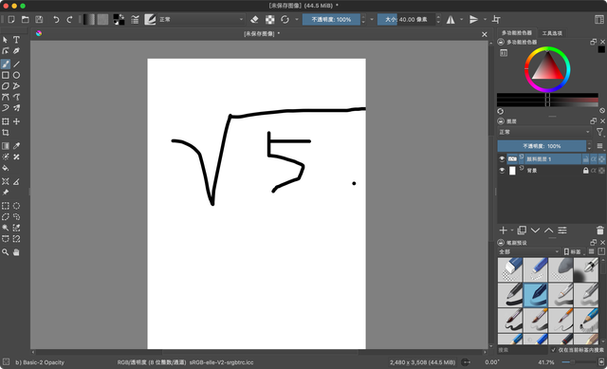Expand horizontal mirror options arrow
Viewport: 607px width, 369px height.
click(x=461, y=19)
